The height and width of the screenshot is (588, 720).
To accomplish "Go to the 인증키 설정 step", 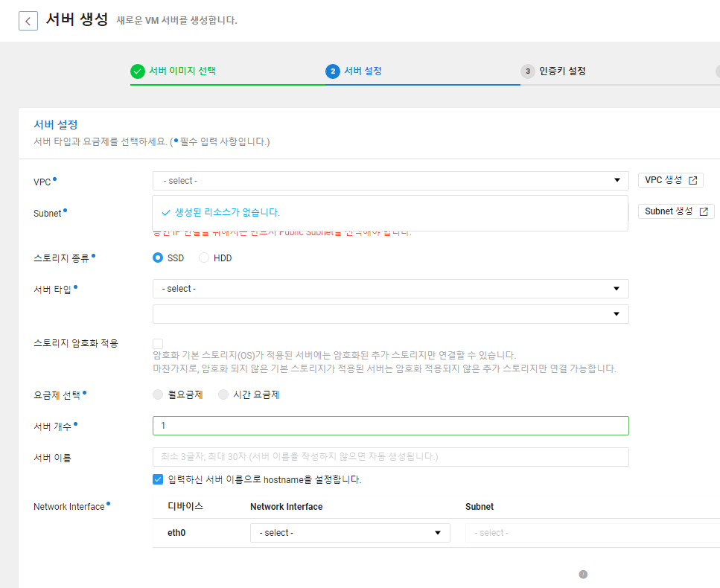I will tap(562, 71).
